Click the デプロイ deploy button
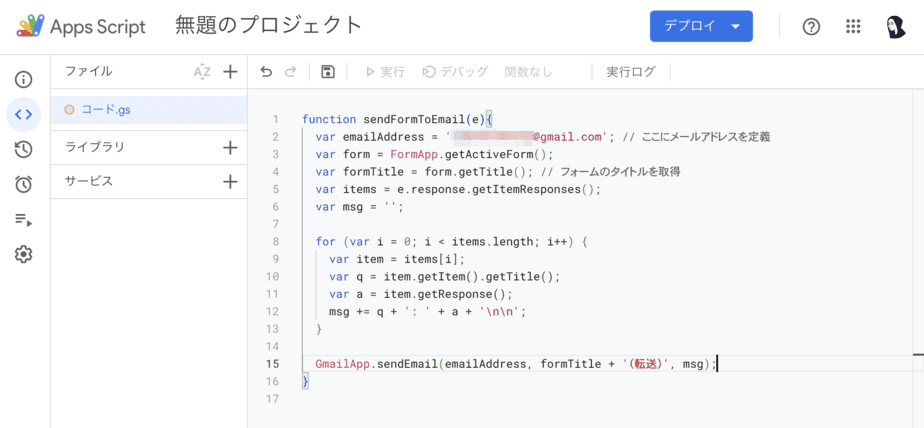The height and width of the screenshot is (428, 924). [x=701, y=26]
